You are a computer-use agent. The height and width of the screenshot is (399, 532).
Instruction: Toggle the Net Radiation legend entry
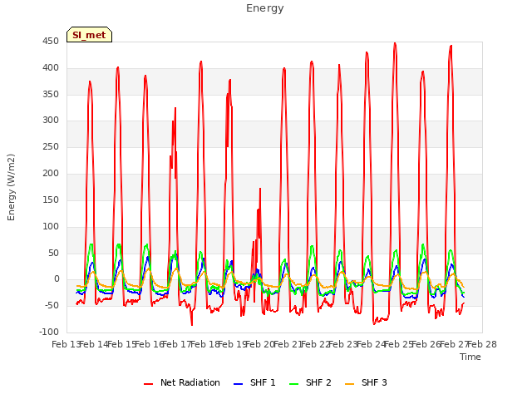click(x=182, y=382)
